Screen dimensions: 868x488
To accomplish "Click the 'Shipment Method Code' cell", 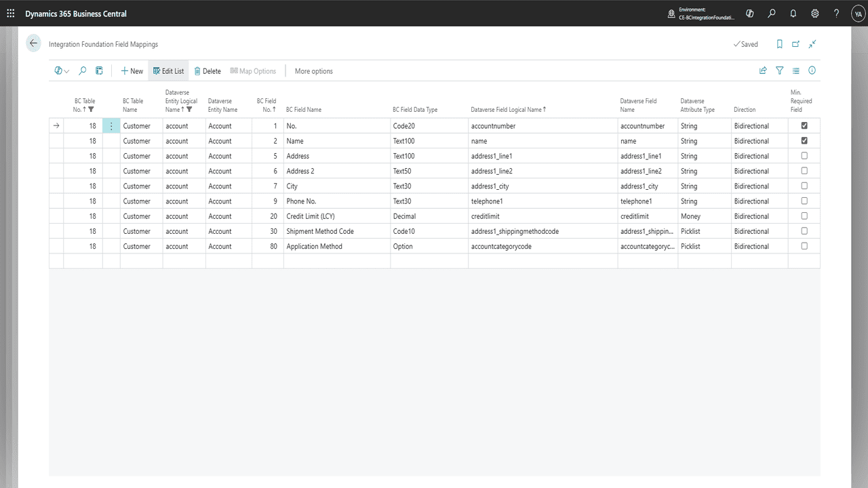I will point(337,231).
